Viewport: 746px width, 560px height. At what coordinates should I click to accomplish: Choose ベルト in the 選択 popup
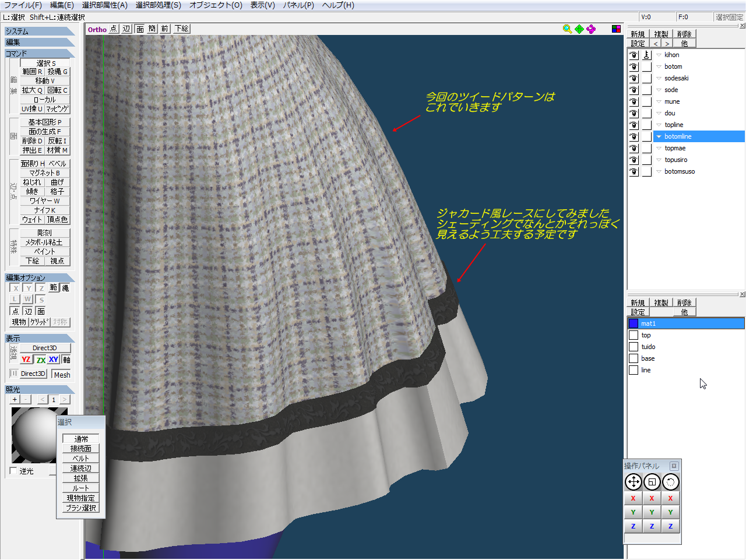click(x=81, y=459)
